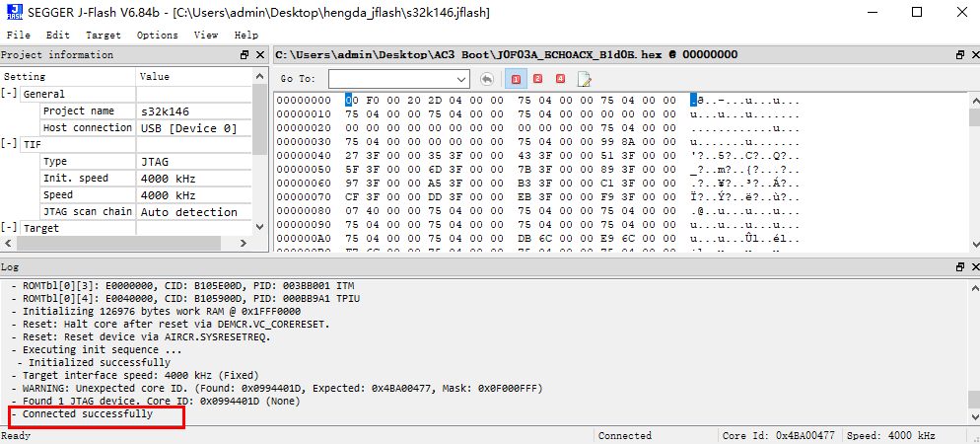Click the s32k146 project name value
The height and width of the screenshot is (444, 980).
tap(165, 111)
